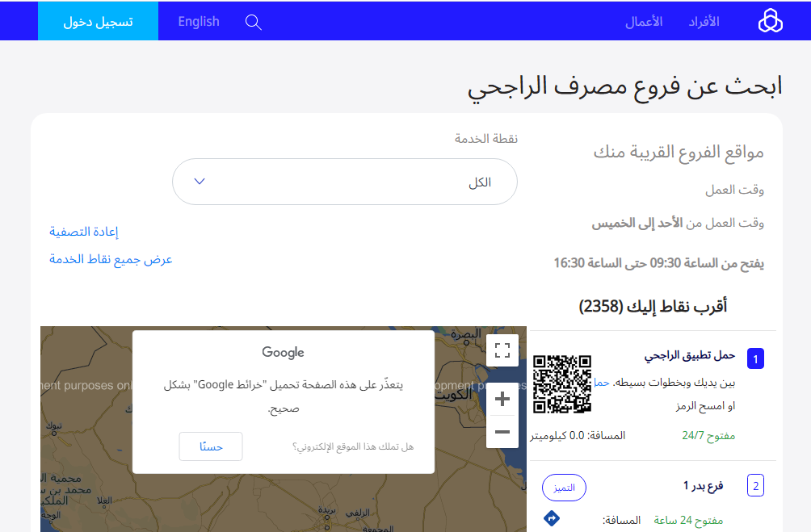
Task: Zoom in the map with plus button
Action: pos(502,399)
